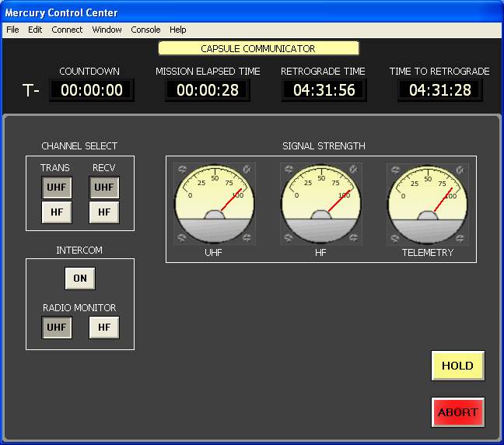Open the Window menu
This screenshot has height=445, width=504.
click(107, 30)
